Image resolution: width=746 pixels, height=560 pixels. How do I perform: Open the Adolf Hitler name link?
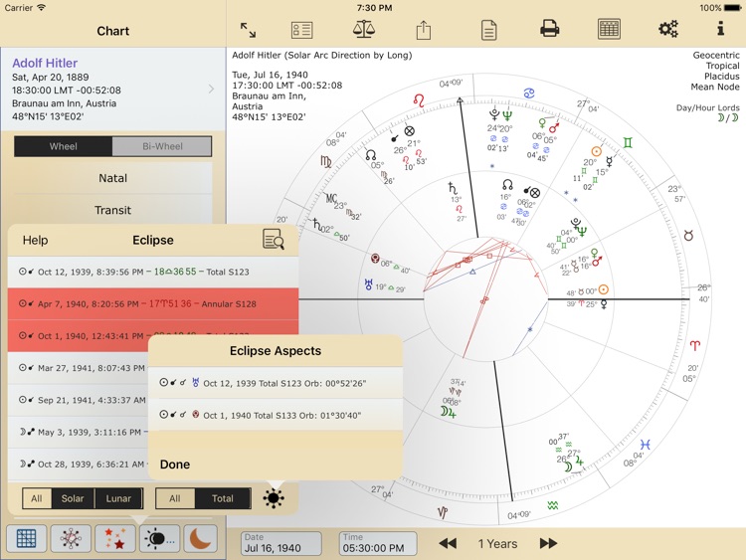45,63
